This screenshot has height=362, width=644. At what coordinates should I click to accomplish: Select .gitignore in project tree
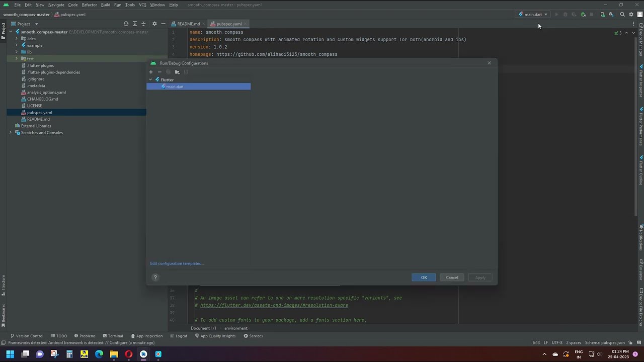(36, 79)
